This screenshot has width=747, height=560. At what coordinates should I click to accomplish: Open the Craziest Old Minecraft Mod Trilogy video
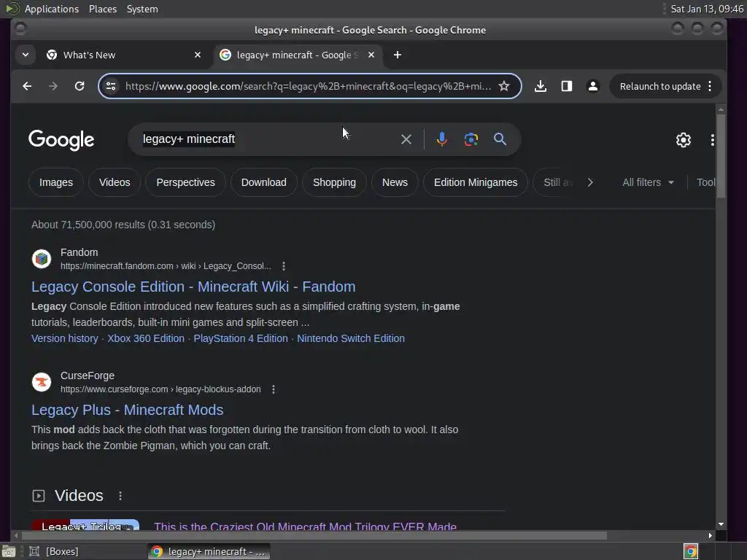(305, 526)
